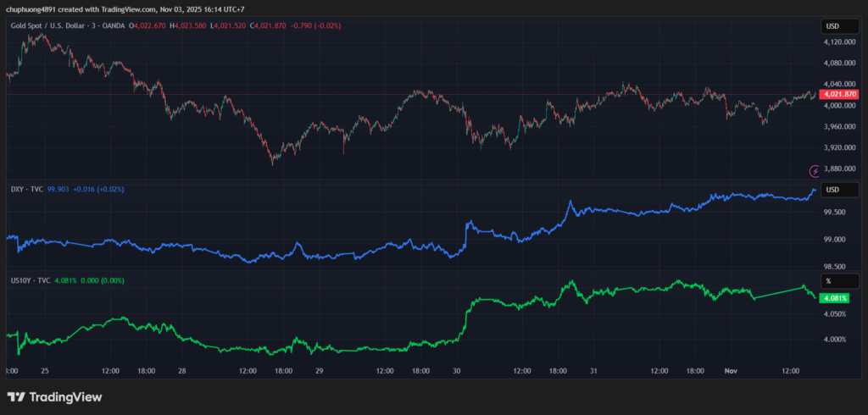Open the USD currency selector on the gold pane
Image resolution: width=868 pixels, height=415 pixels.
click(832, 27)
